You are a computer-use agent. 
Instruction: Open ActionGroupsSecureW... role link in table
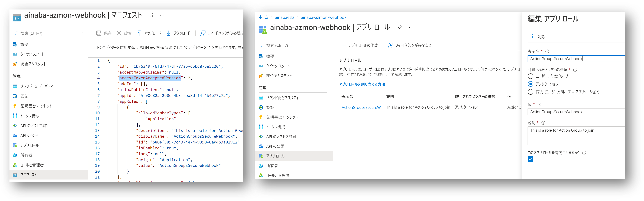pos(362,107)
